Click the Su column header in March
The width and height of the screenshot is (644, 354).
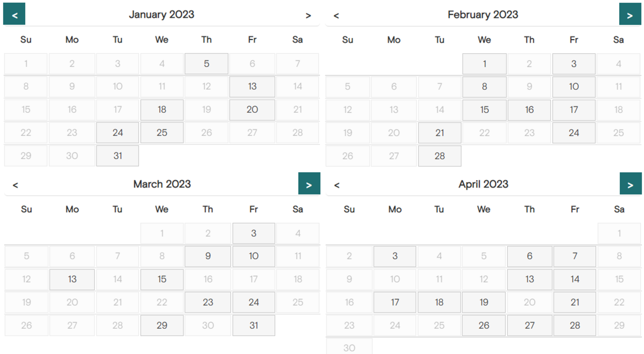click(x=26, y=209)
